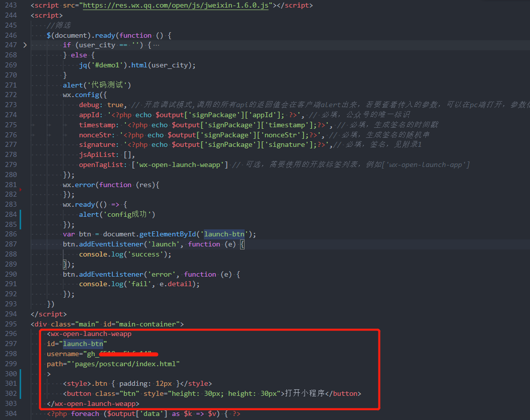This screenshot has width=530, height=420.
Task: Click console.log('success'); statement
Action: tap(125, 254)
